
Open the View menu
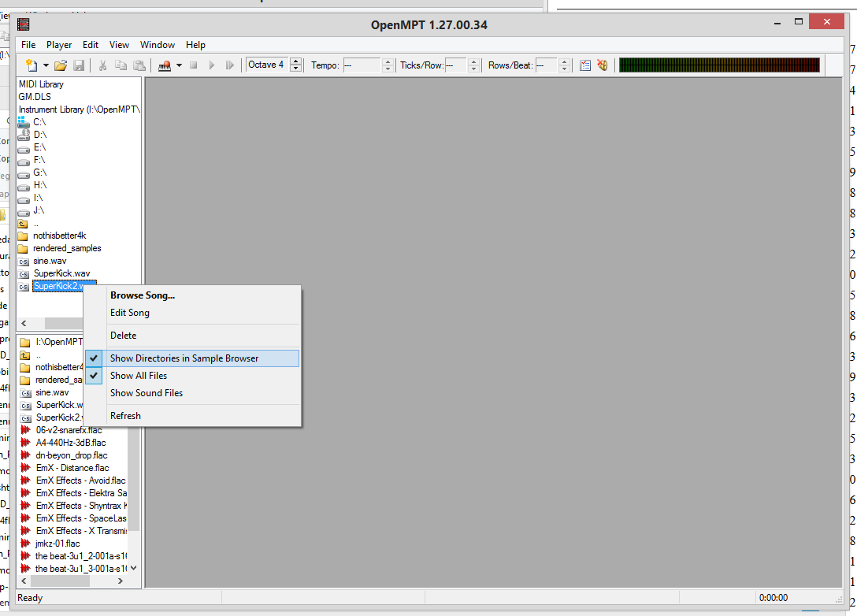[x=119, y=45]
